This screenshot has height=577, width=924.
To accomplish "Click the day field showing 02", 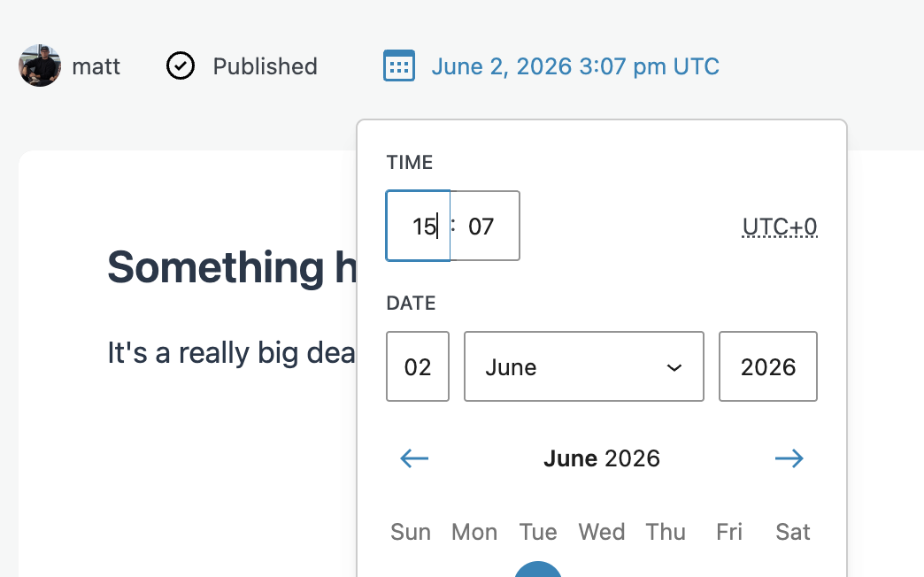I will 418,366.
